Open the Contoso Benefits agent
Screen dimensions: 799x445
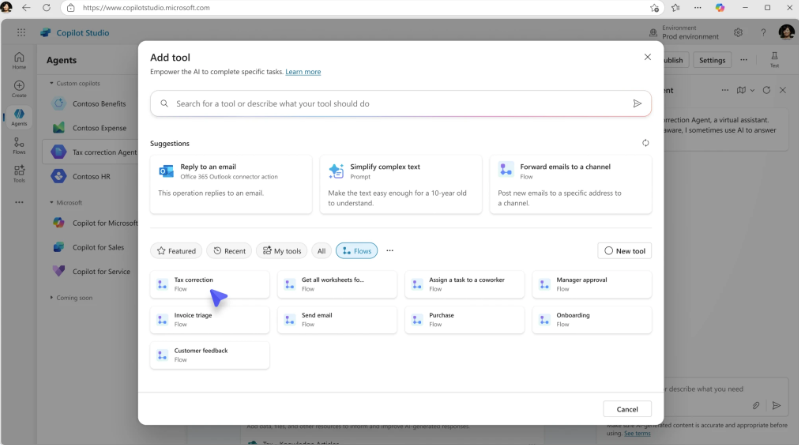[91, 103]
